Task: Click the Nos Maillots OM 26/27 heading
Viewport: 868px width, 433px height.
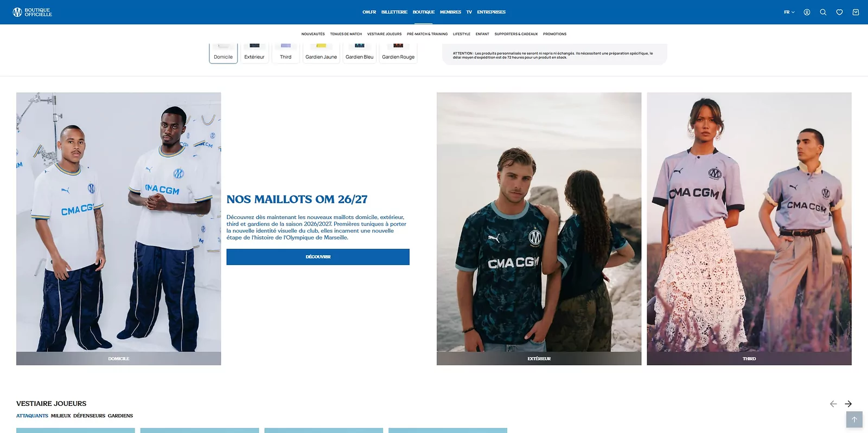Action: (x=297, y=199)
